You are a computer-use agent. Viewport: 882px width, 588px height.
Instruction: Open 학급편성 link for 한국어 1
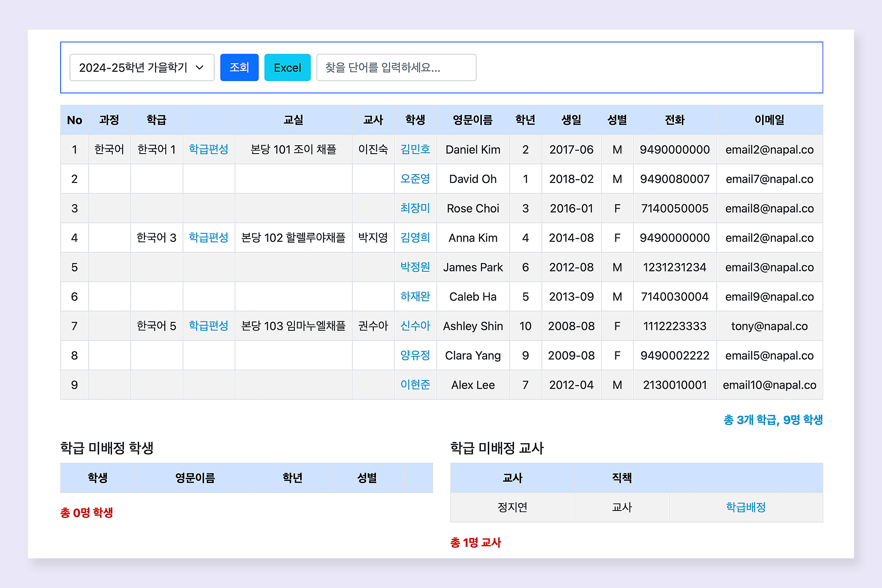pos(209,149)
